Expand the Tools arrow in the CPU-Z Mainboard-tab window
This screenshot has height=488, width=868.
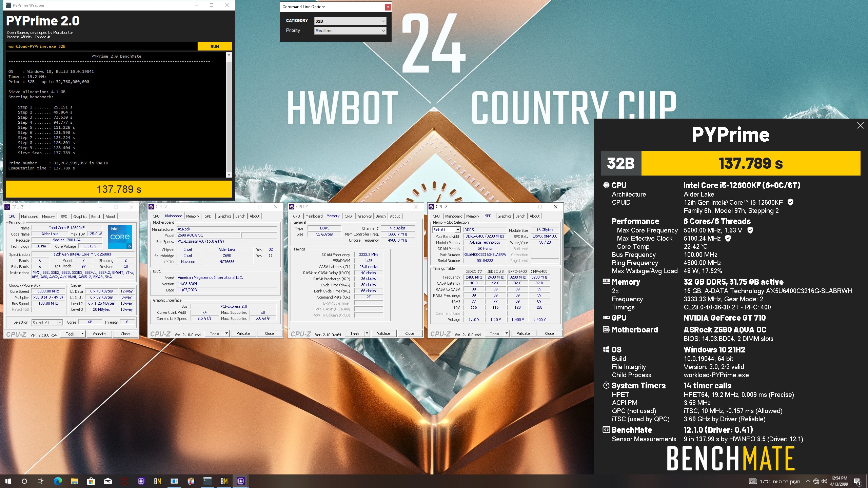click(226, 333)
